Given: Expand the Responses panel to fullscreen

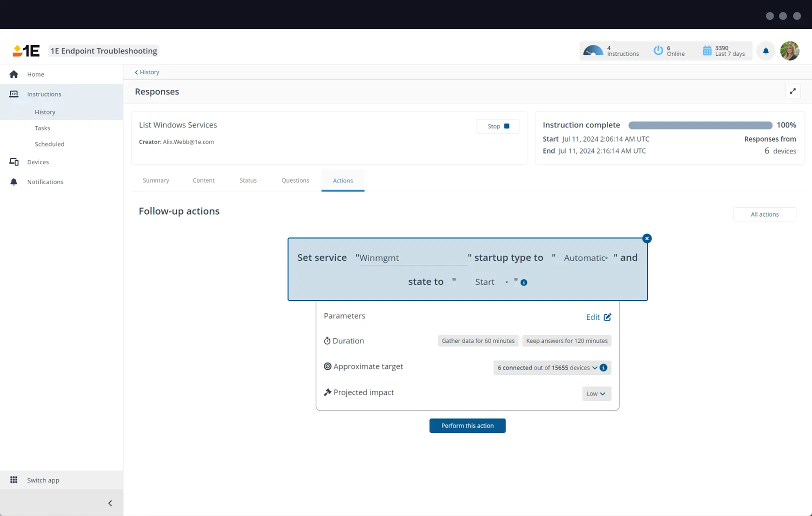Looking at the screenshot, I should 792,91.
